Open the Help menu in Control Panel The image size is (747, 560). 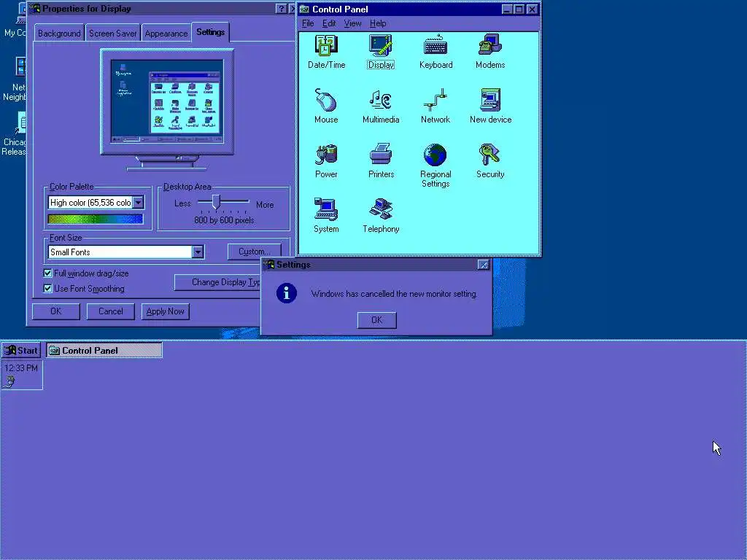(x=378, y=23)
